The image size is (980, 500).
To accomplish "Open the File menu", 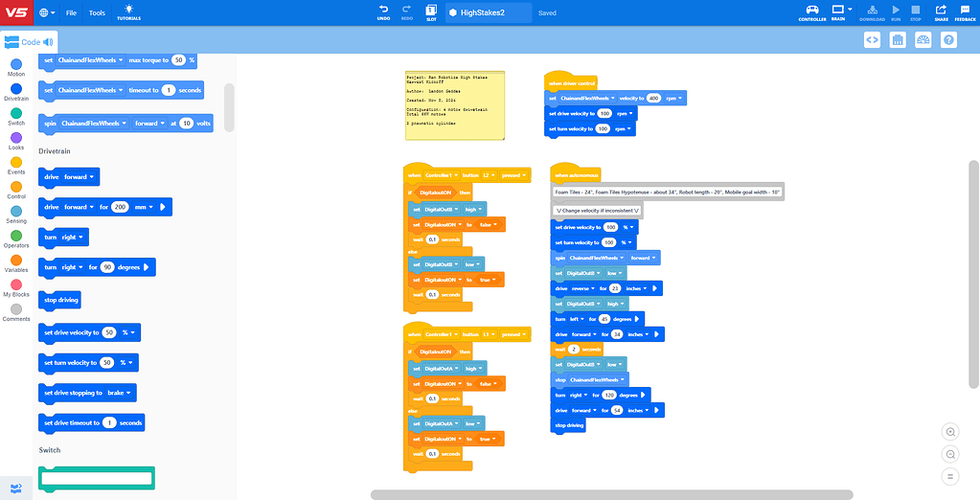I will click(x=71, y=13).
